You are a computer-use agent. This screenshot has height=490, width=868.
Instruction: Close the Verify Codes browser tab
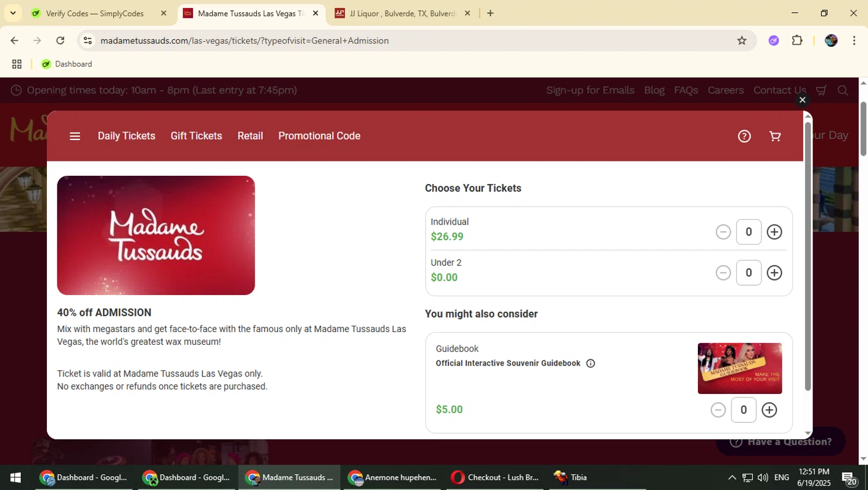click(164, 13)
